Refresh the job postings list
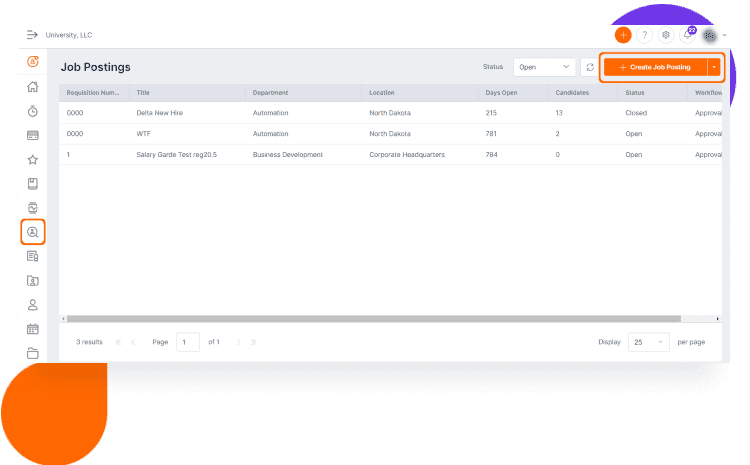 pos(589,67)
